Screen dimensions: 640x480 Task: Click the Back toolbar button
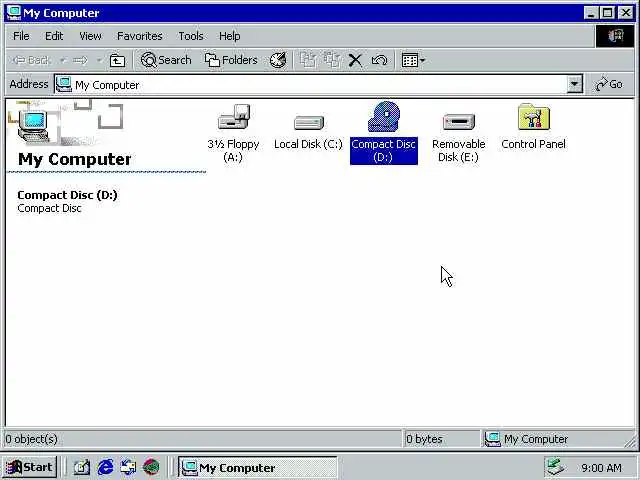pos(31,60)
